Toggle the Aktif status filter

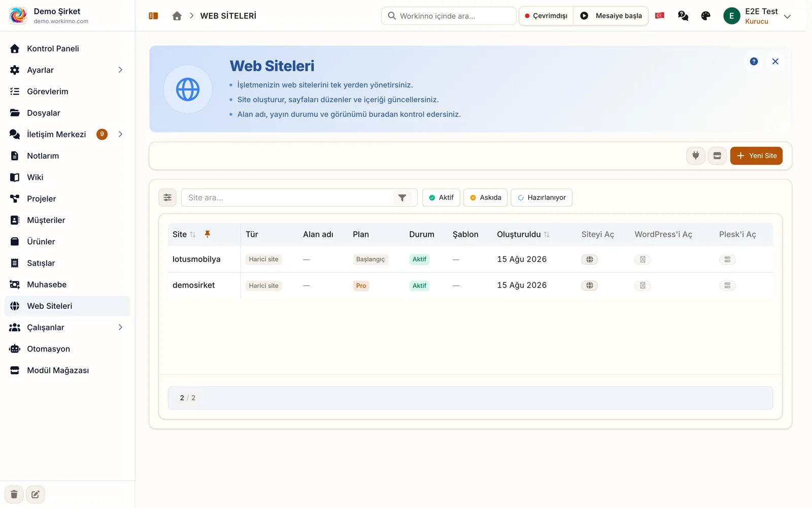441,198
